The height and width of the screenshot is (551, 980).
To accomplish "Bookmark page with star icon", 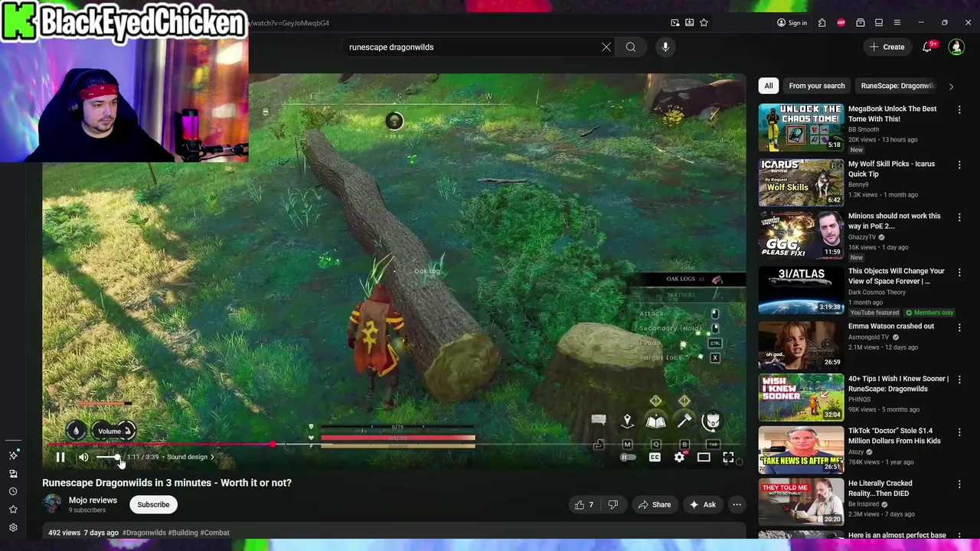I will [x=704, y=23].
